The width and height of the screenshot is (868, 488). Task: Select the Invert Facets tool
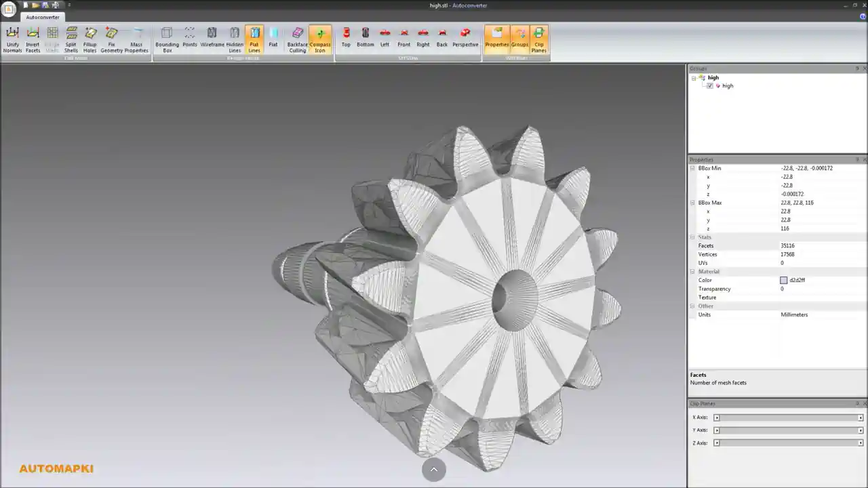coord(33,39)
